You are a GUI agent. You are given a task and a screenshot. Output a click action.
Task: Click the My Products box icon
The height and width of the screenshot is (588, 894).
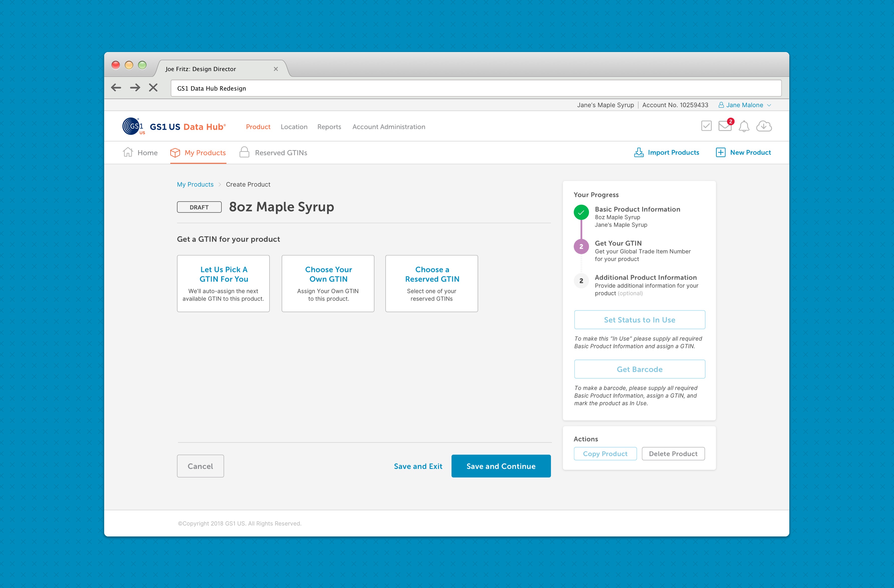point(175,152)
